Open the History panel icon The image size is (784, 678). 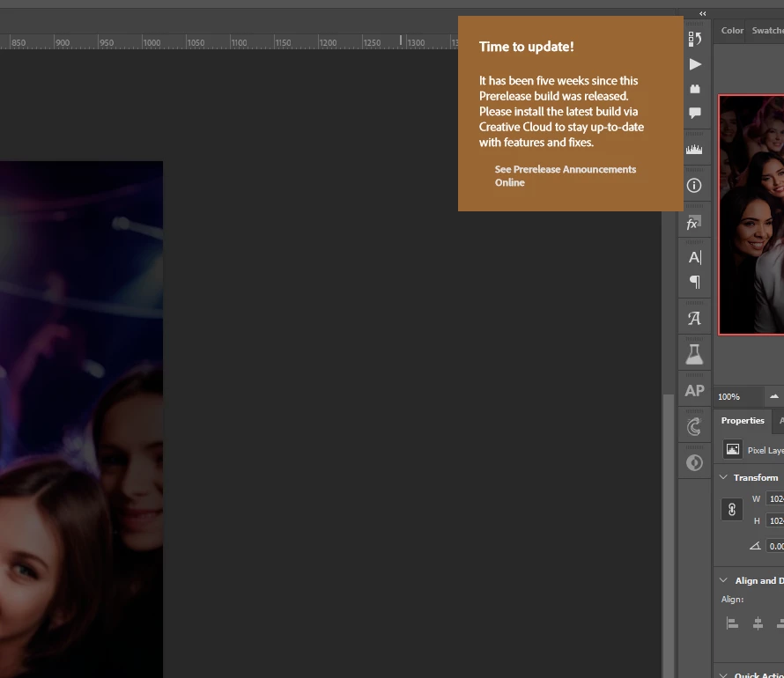click(694, 39)
